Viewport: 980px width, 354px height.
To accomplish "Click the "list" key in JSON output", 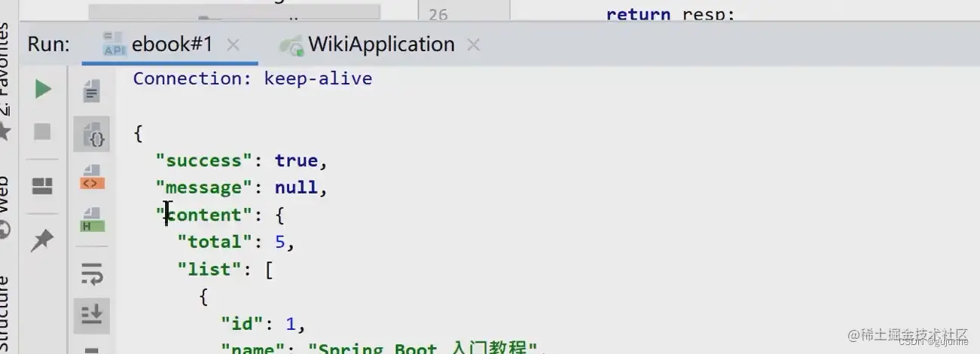I will point(215,269).
